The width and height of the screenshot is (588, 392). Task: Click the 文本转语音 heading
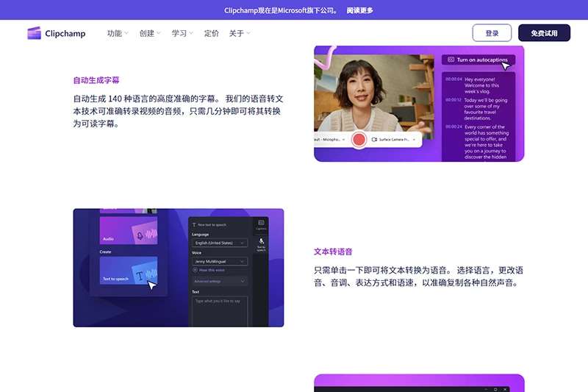(x=333, y=252)
